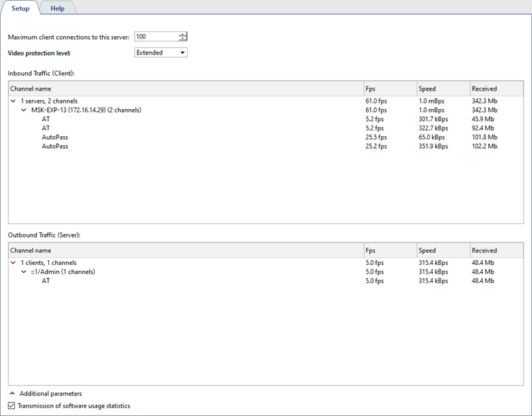Screen dimensions: 532x416
Task: Collapse the ::1/Admin client node
Action: tap(23, 272)
